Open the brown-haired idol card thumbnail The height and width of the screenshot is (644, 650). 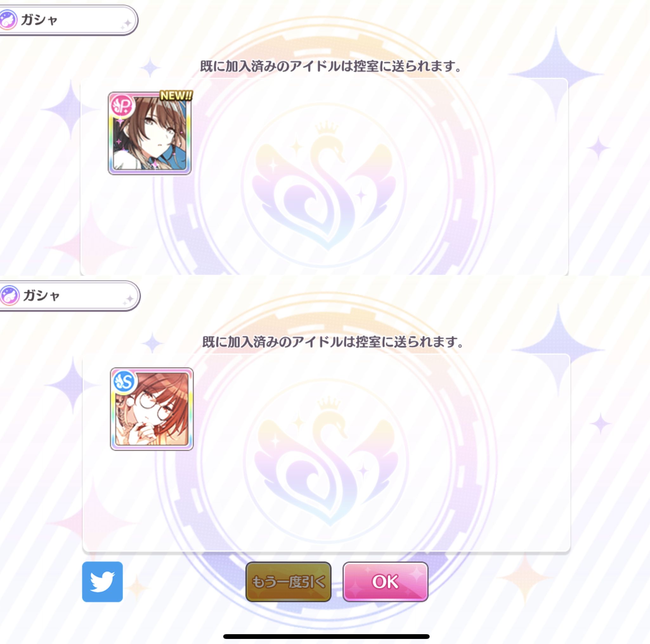pos(150,133)
